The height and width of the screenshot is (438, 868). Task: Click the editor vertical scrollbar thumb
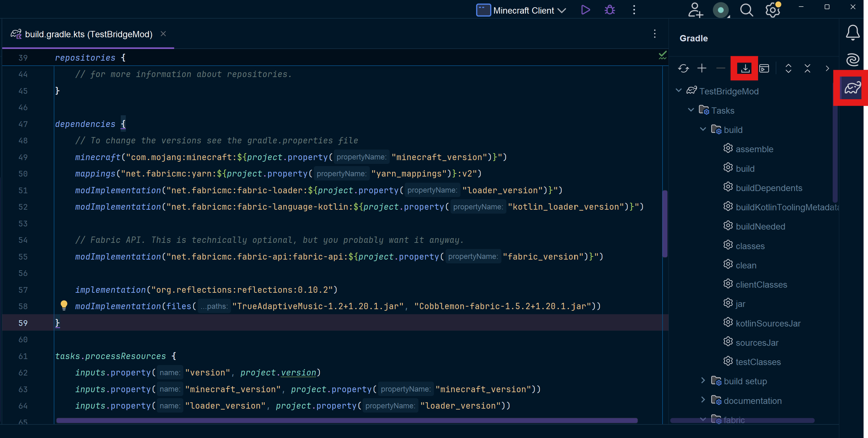[664, 224]
